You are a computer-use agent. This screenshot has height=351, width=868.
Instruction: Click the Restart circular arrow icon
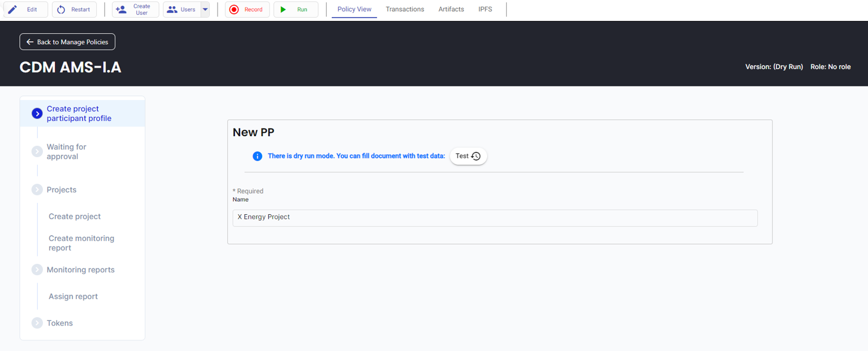61,10
